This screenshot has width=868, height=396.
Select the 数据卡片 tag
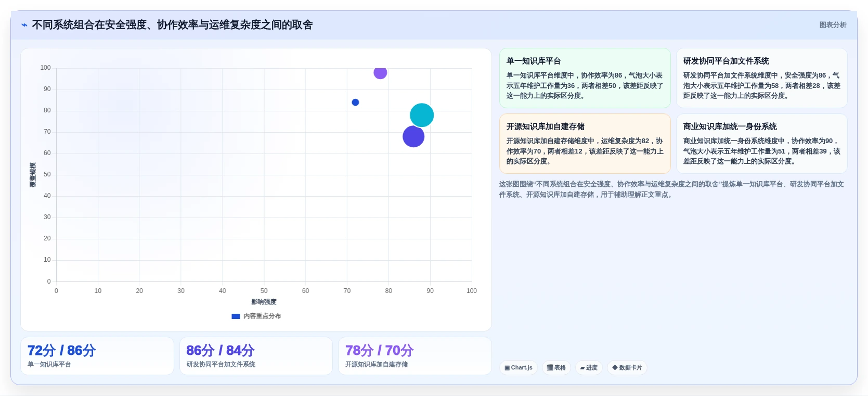627,368
